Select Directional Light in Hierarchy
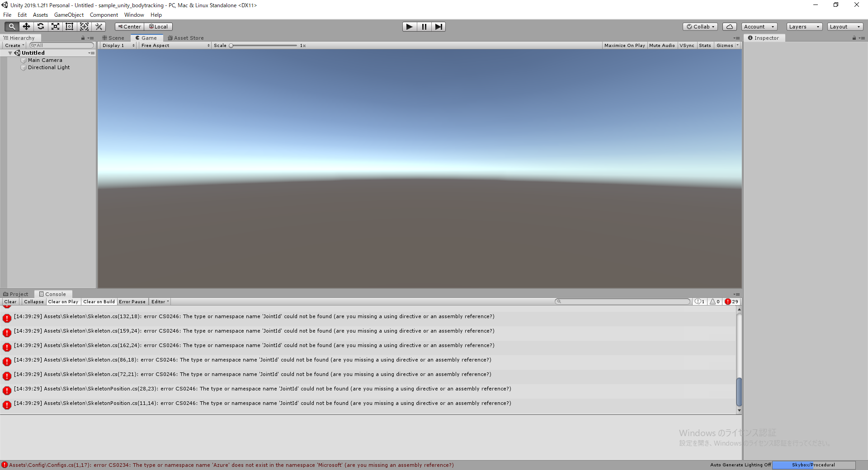This screenshot has width=868, height=470. (x=49, y=67)
